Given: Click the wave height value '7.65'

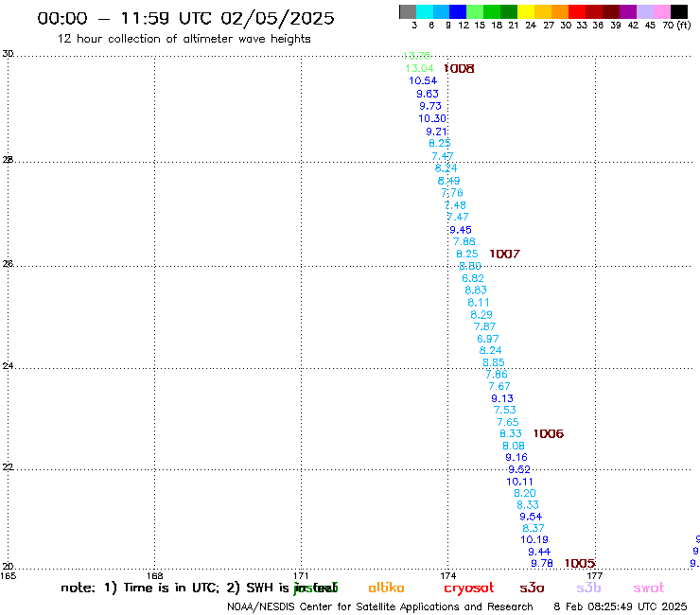Looking at the screenshot, I should [508, 423].
